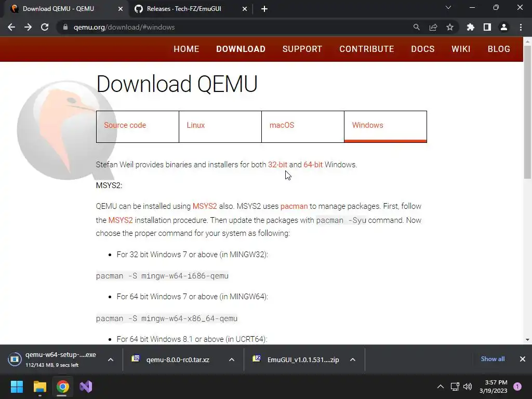Open the MSYS2 link after 'installed using'

205,206
